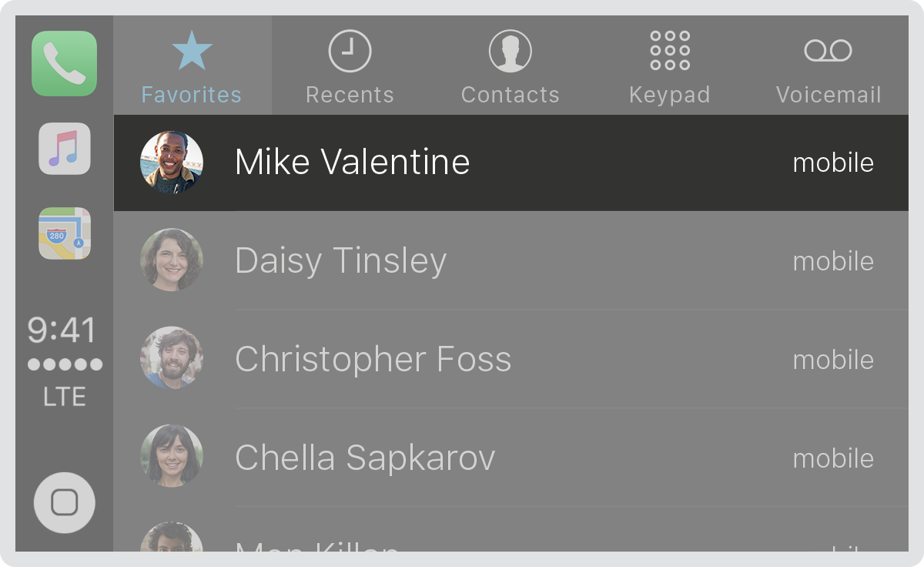Screen dimensions: 924x567
Task: Tap the CarPlay home button
Action: [65, 503]
